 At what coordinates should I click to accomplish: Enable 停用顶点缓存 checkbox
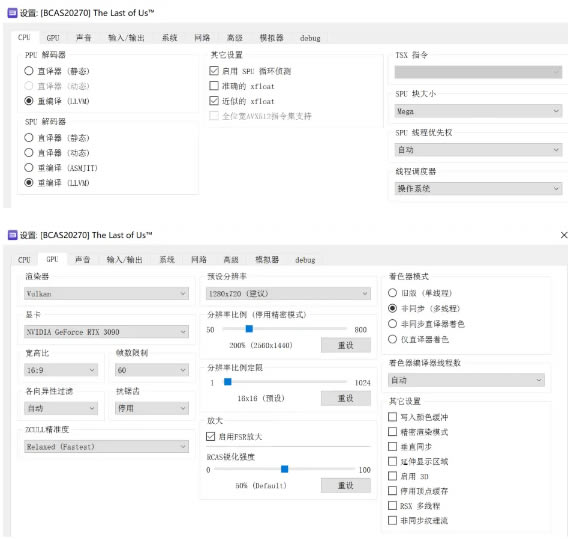pyautogui.click(x=392, y=490)
